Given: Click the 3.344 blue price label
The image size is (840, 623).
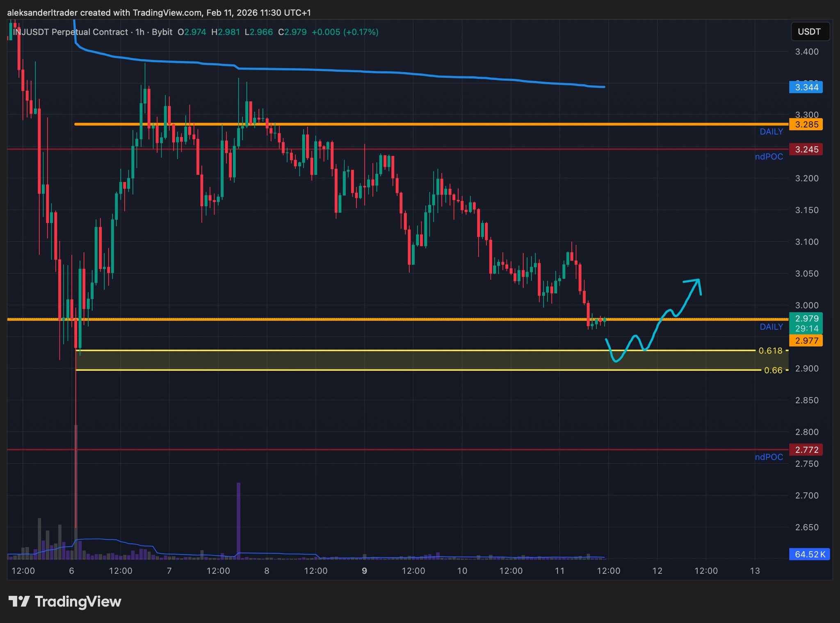Looking at the screenshot, I should pyautogui.click(x=806, y=87).
